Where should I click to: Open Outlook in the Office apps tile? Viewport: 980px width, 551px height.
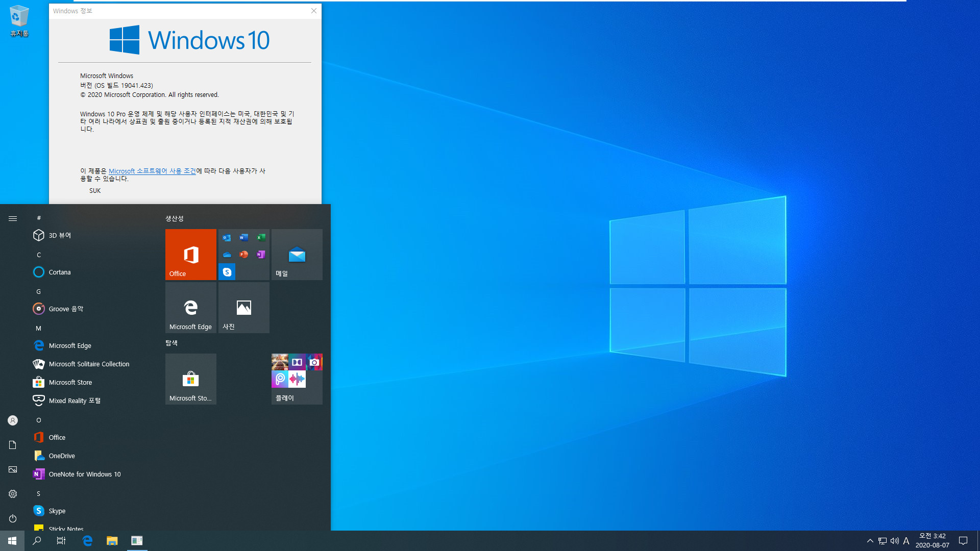[x=227, y=237]
